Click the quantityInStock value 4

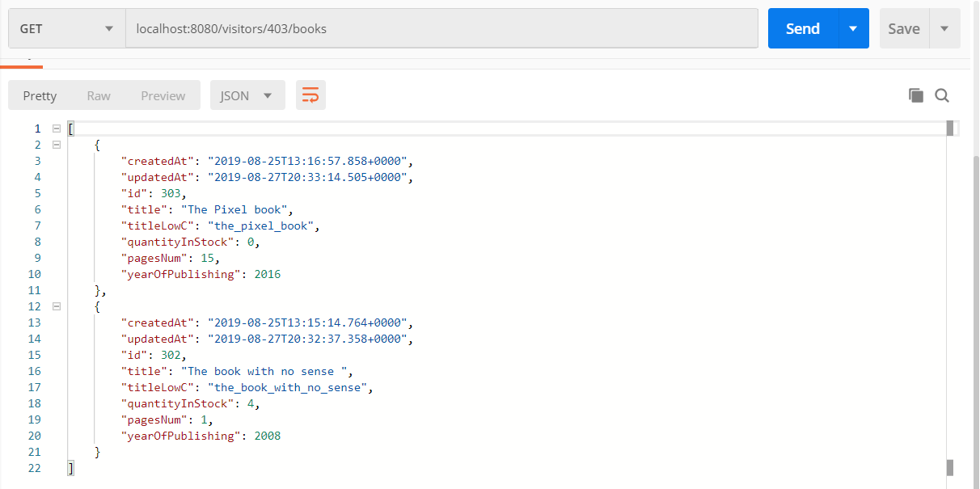(251, 403)
